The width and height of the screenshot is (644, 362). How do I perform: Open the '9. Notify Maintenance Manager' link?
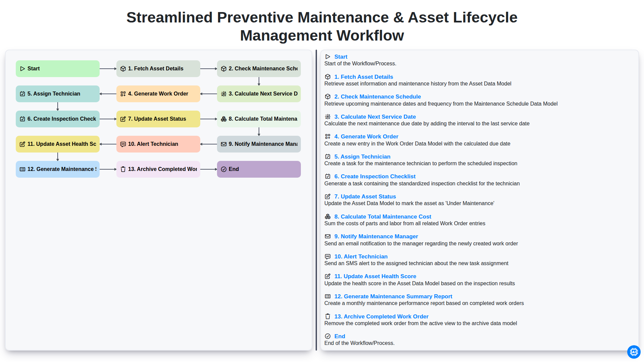376,236
